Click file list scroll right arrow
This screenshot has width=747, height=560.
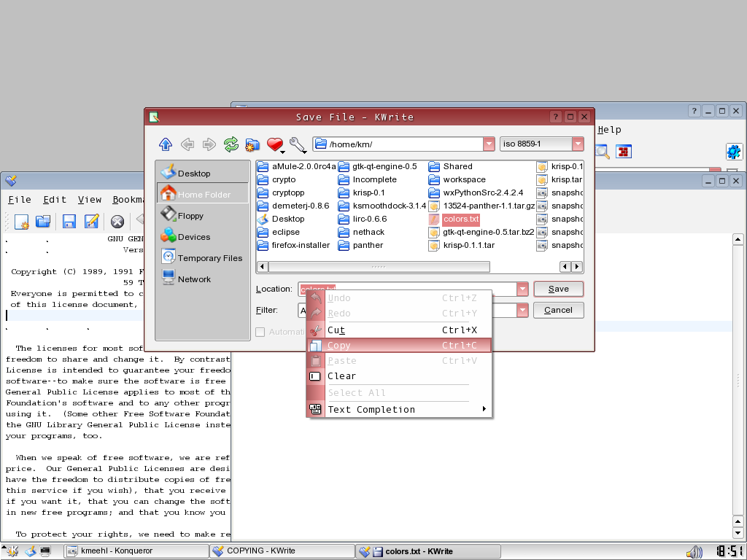point(577,267)
